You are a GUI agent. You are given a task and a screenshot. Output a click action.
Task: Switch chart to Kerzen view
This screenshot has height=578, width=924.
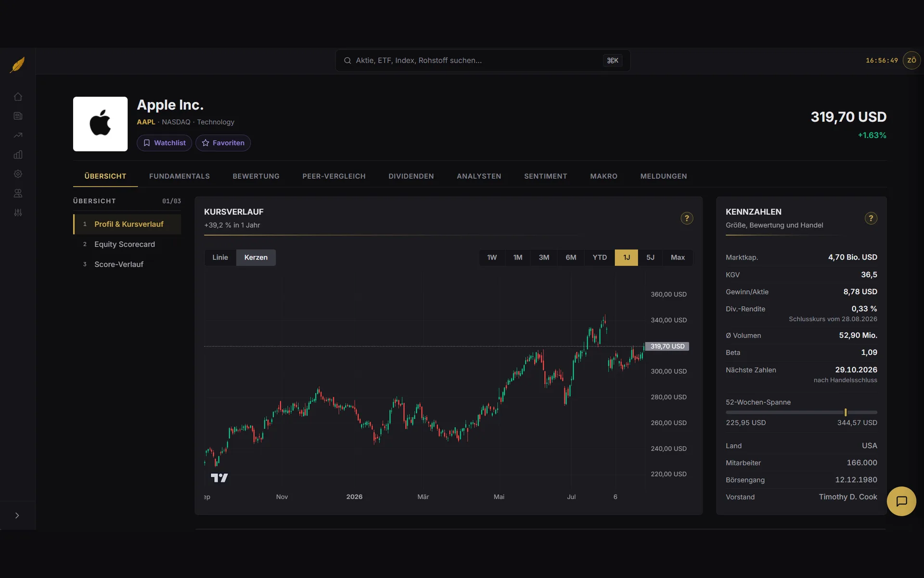pos(256,258)
